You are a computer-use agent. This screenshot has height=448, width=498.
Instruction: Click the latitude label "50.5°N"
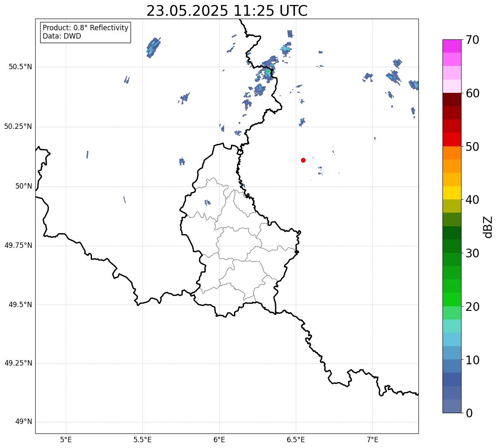pos(20,67)
